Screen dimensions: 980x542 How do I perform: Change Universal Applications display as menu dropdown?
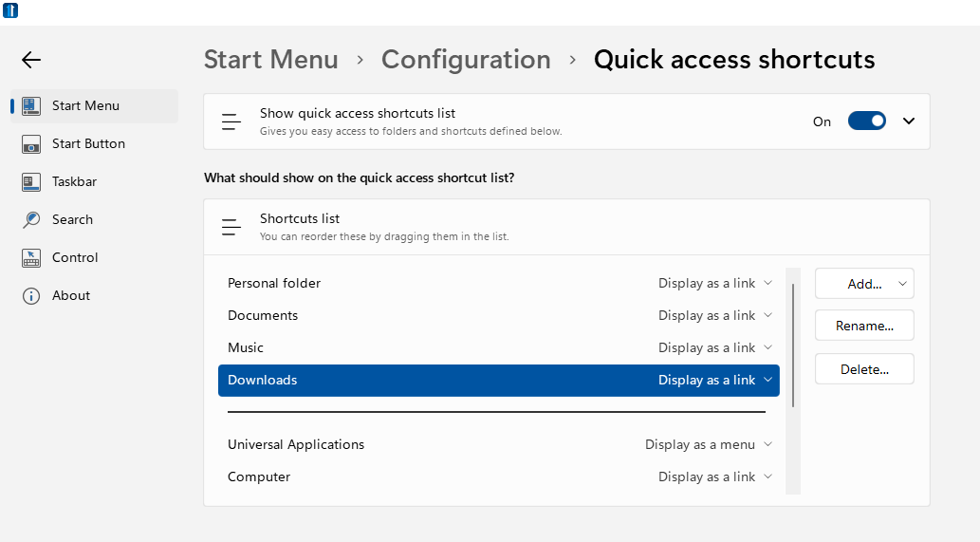tap(709, 444)
